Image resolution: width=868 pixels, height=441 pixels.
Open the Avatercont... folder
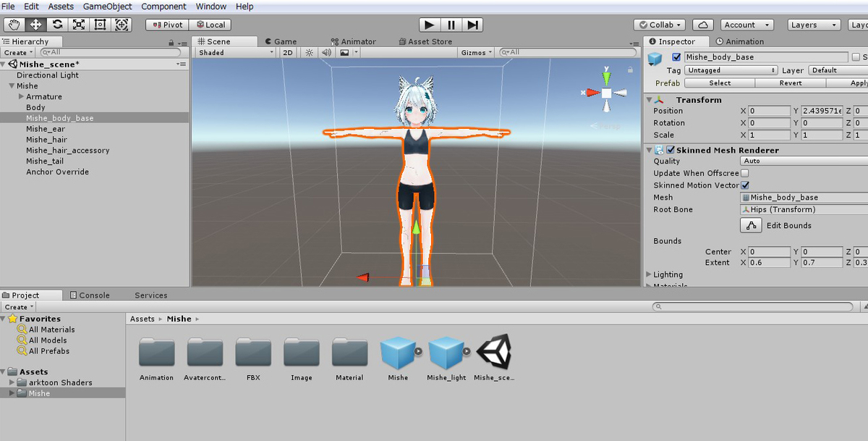click(x=205, y=358)
